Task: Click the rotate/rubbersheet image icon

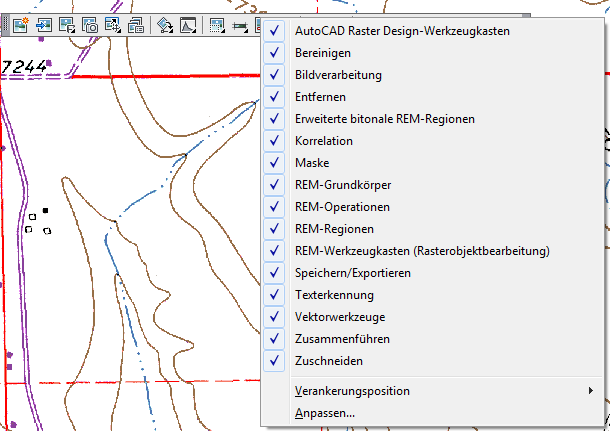Action: [165, 26]
